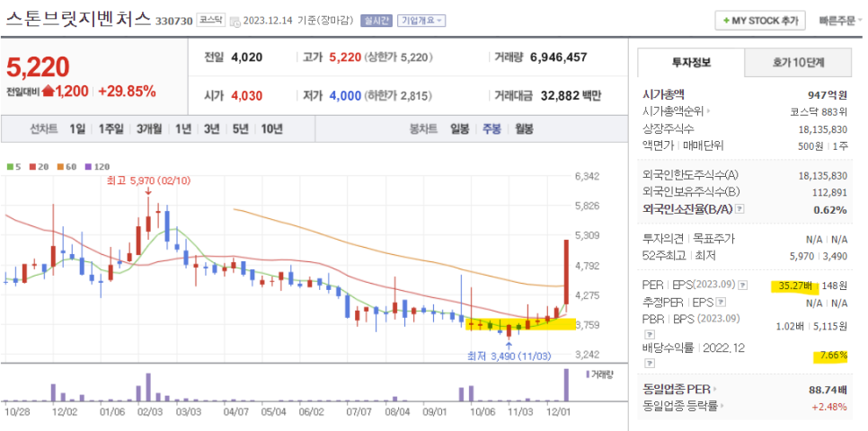Expand 시가총액순위 arrow link

(x=709, y=111)
